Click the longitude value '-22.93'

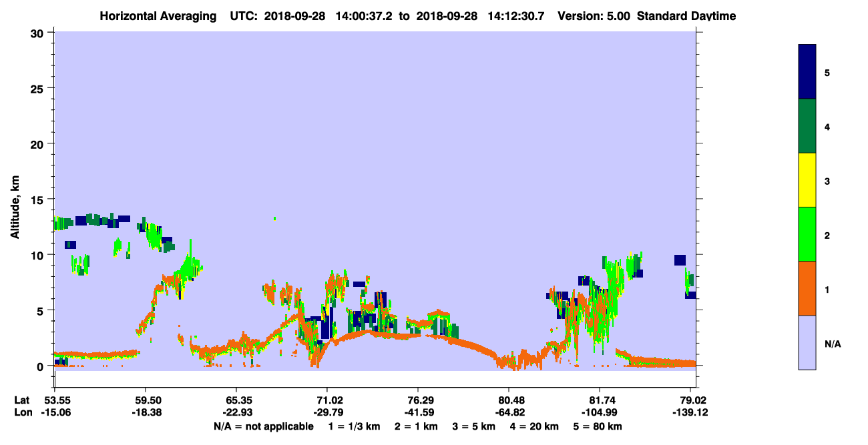point(236,412)
